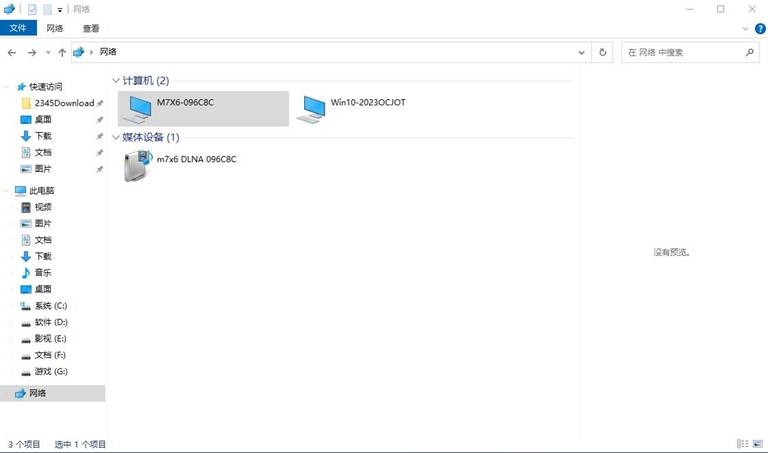Select the Win10-2023OCJOT computer
768x453 pixels.
coord(378,109)
